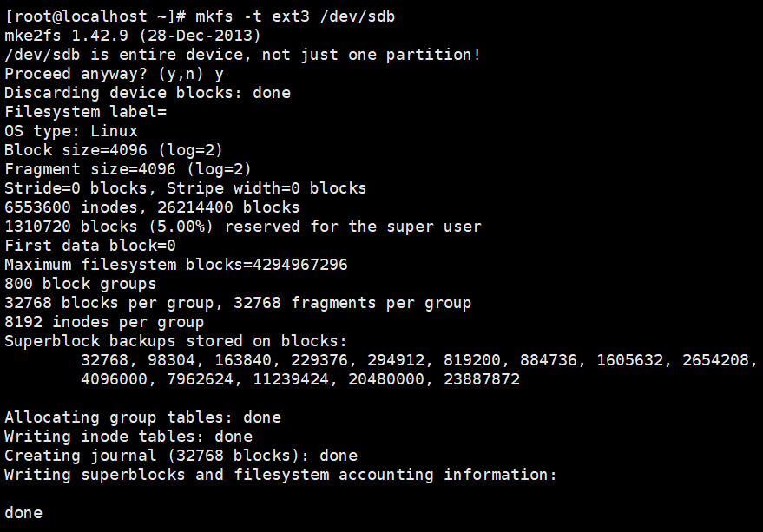Click the 'Filesystem label=' line
The width and height of the screenshot is (763, 532).
point(86,112)
